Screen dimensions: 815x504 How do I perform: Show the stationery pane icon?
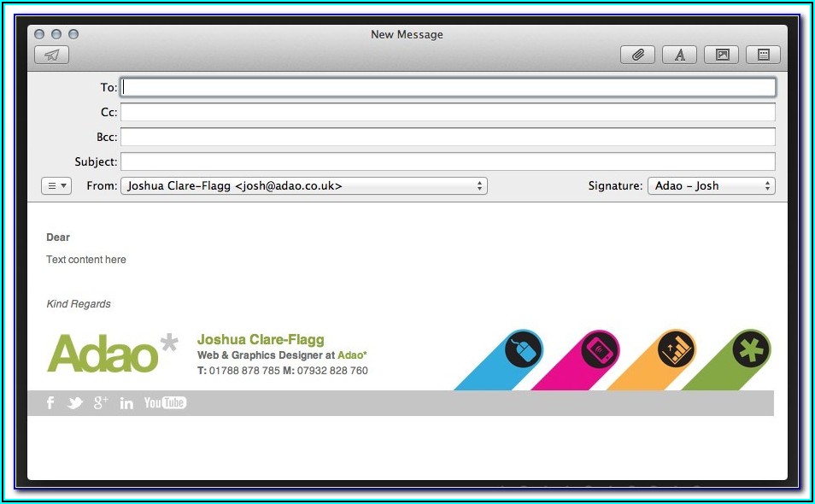point(763,55)
